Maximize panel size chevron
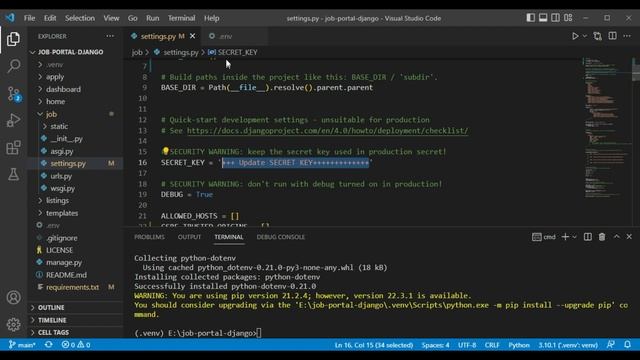Viewport: 640px width, 360px height. pyautogui.click(x=616, y=237)
